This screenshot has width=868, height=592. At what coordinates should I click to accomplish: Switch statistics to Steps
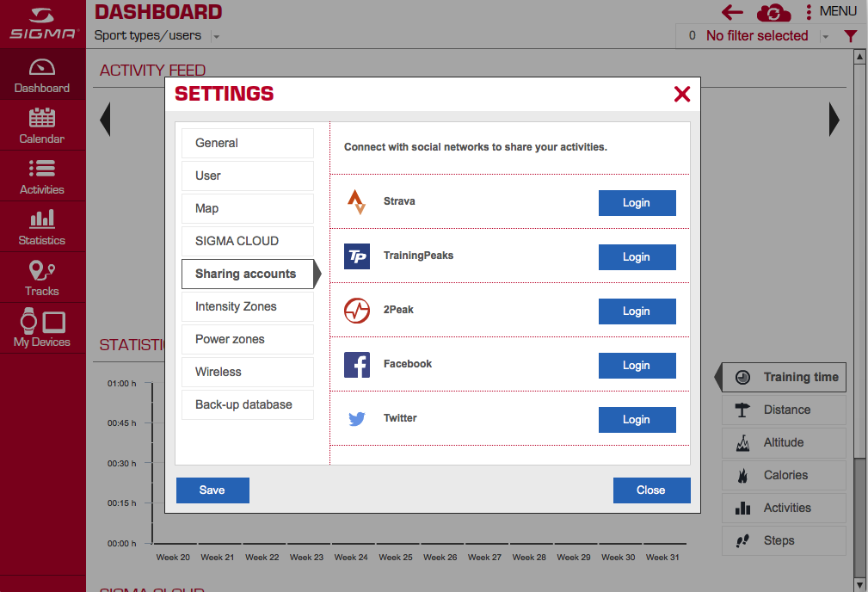point(784,540)
